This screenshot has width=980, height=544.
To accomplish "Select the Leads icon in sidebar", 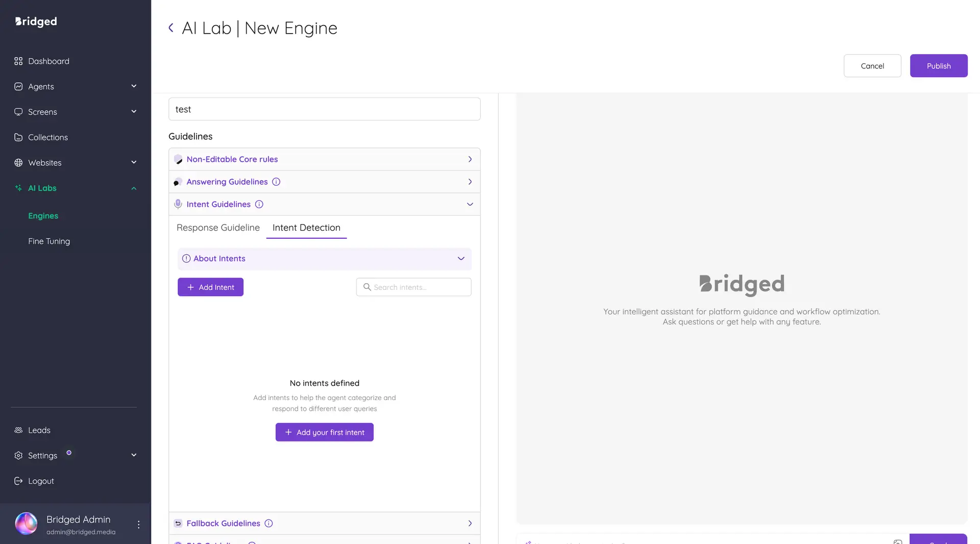I will click(18, 430).
